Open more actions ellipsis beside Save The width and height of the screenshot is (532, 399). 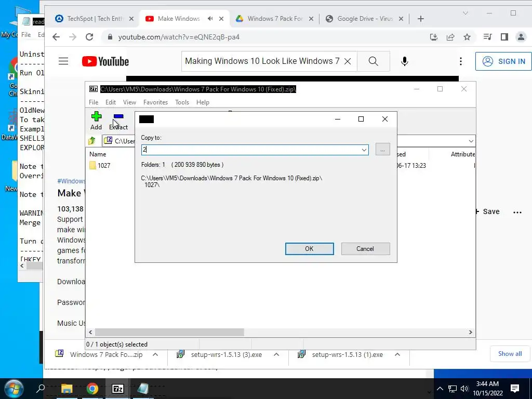[x=517, y=212]
